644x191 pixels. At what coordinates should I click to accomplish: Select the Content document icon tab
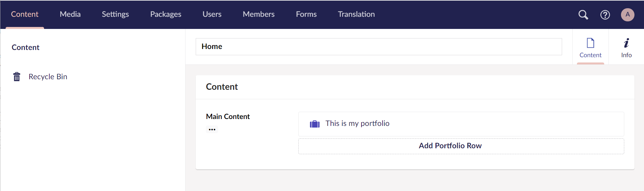(x=590, y=47)
